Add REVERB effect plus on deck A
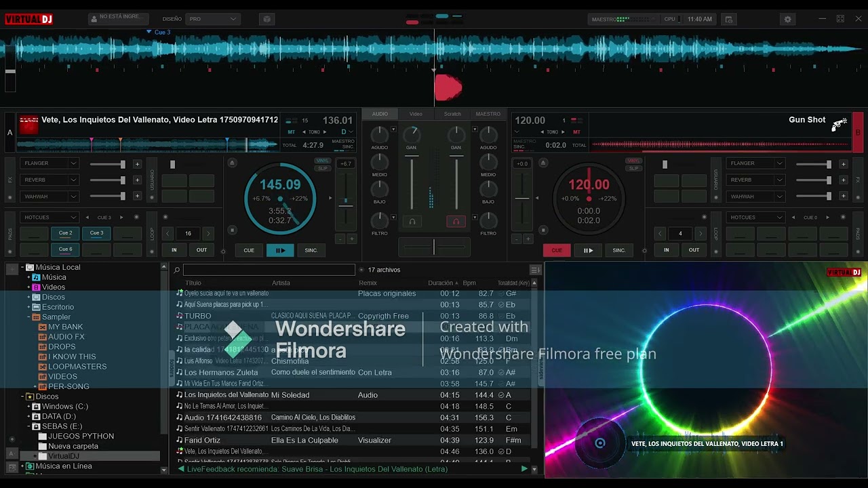 pos(137,180)
